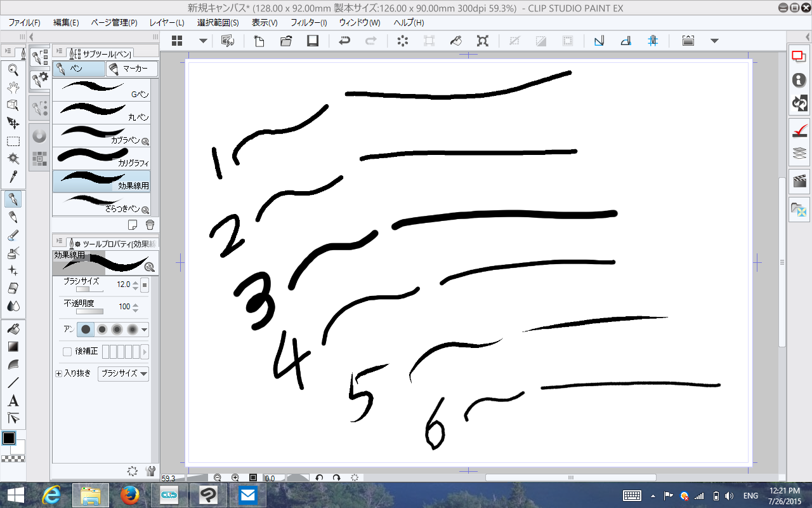The image size is (812, 508).
Task: Click the Undo arrow in the command bar
Action: [344, 41]
